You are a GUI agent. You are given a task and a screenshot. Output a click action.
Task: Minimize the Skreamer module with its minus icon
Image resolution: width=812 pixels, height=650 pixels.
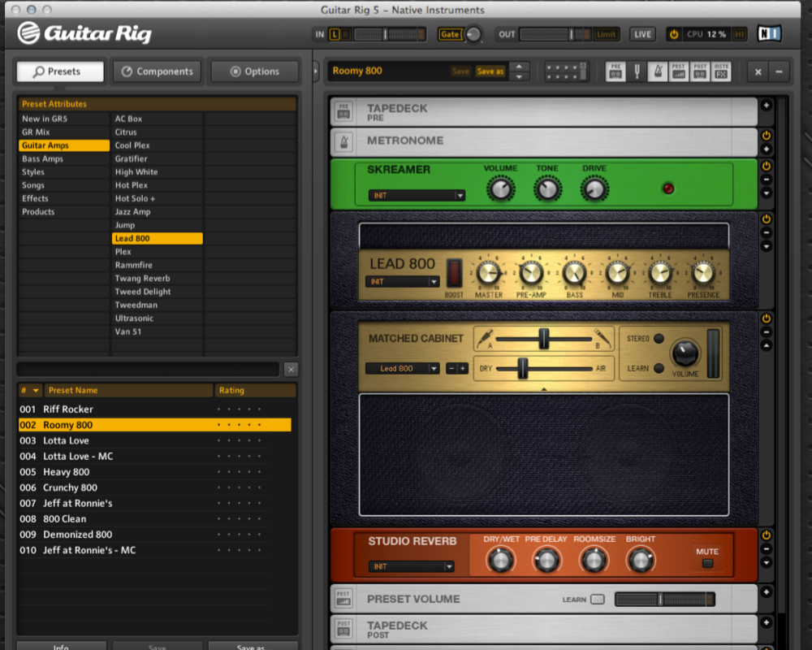tap(767, 180)
